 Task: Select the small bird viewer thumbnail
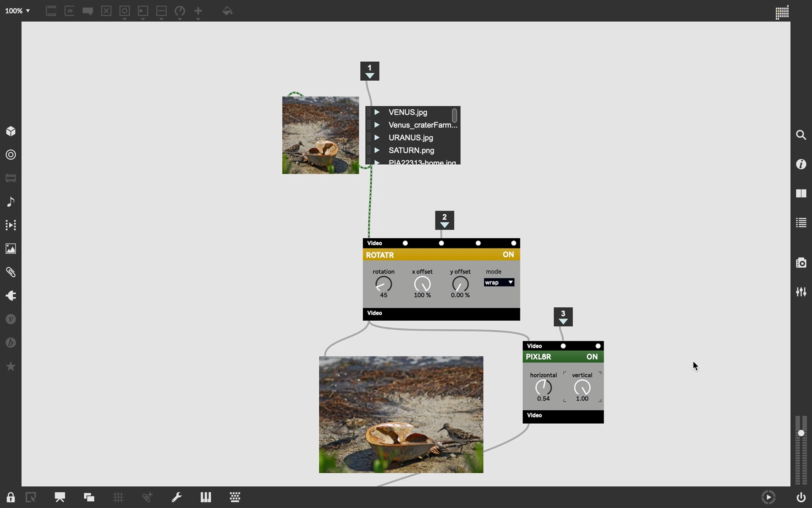[x=321, y=135]
